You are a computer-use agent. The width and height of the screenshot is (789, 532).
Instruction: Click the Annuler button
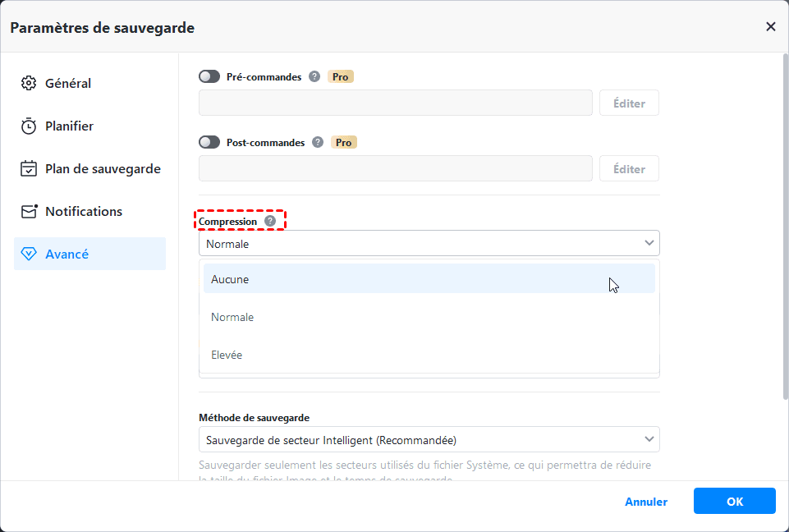(646, 502)
